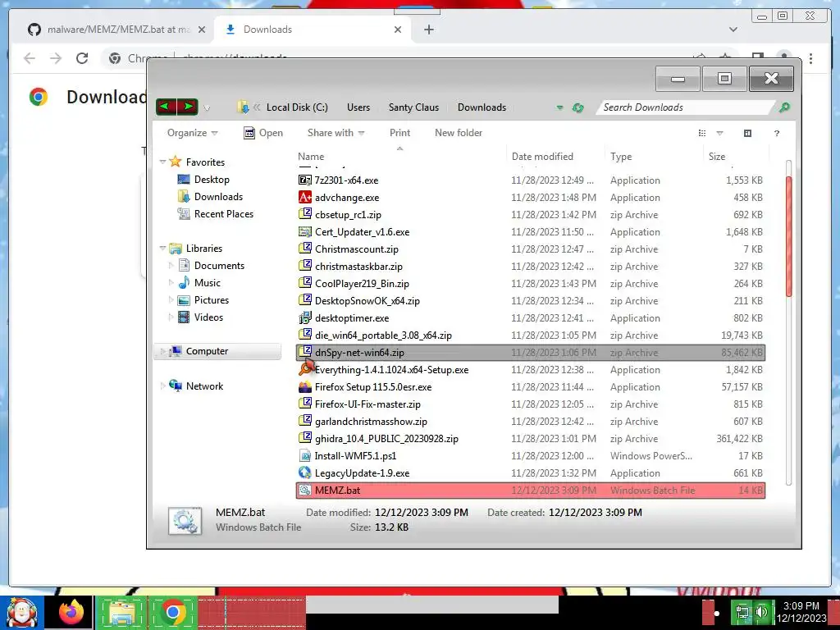The width and height of the screenshot is (840, 630).
Task: Select the Music library item
Action: [x=199, y=282]
